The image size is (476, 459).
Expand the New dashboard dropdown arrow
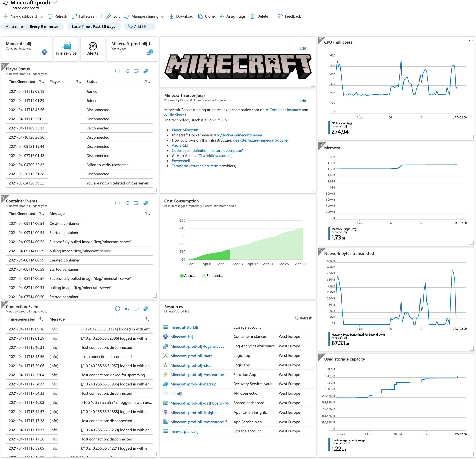coord(41,17)
